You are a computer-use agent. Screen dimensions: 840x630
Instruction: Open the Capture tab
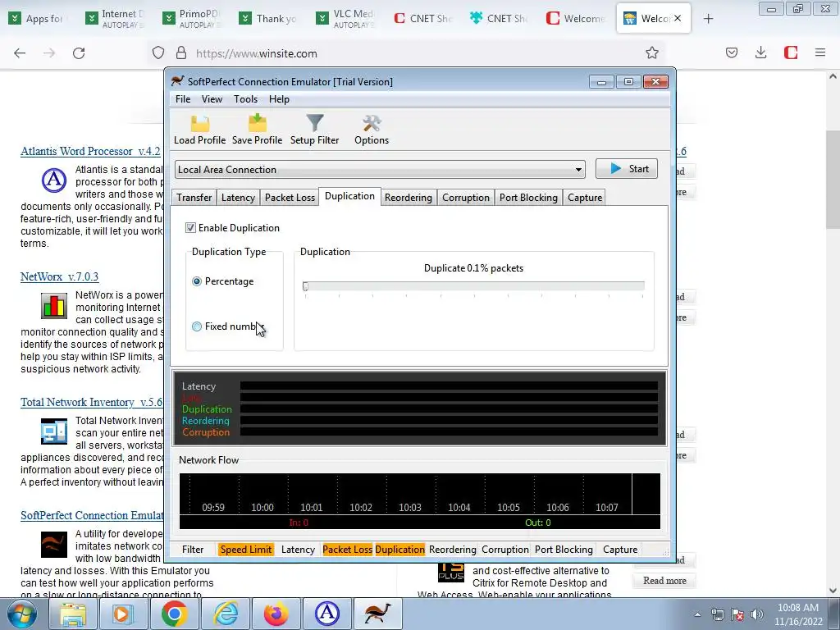point(584,198)
